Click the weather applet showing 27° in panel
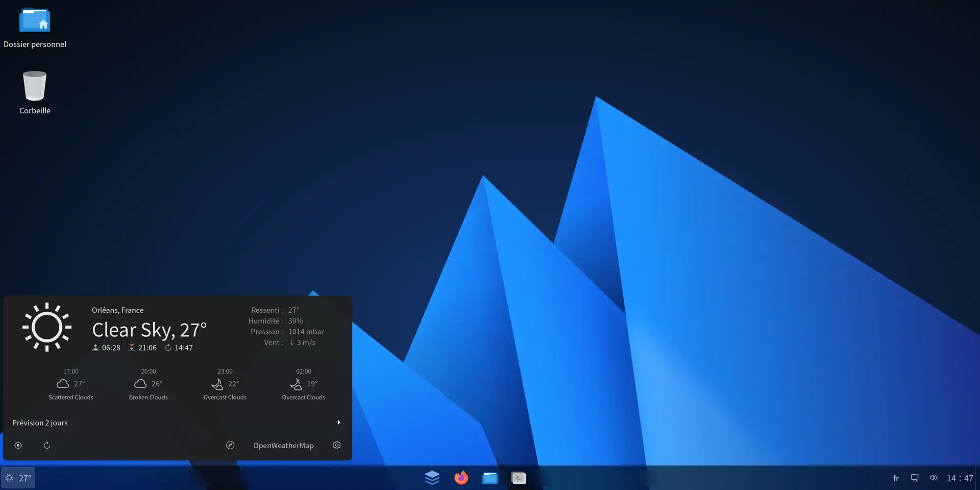The height and width of the screenshot is (490, 980). [18, 478]
